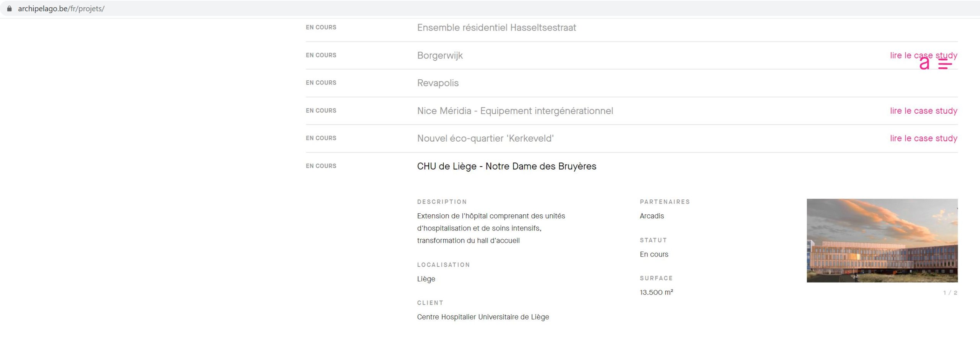The height and width of the screenshot is (340, 980).
Task: Click the archipelago.be URL in address bar
Action: point(61,8)
